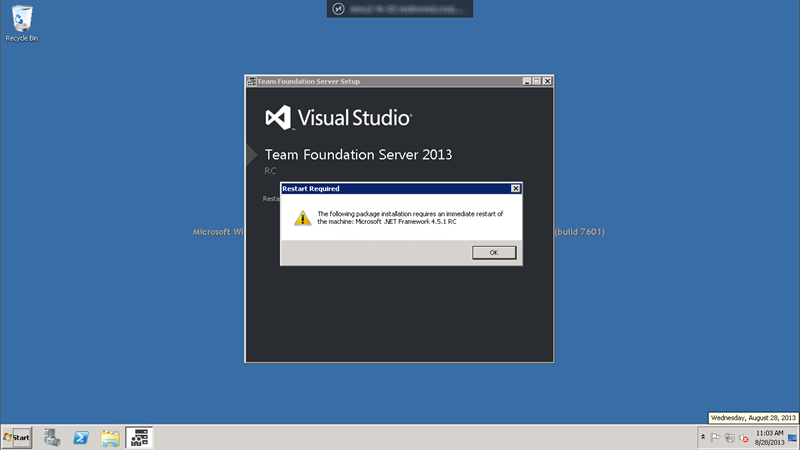Minimize the Team Foundation Server Setup window
Image resolution: width=800 pixels, height=450 pixels.
(x=527, y=81)
